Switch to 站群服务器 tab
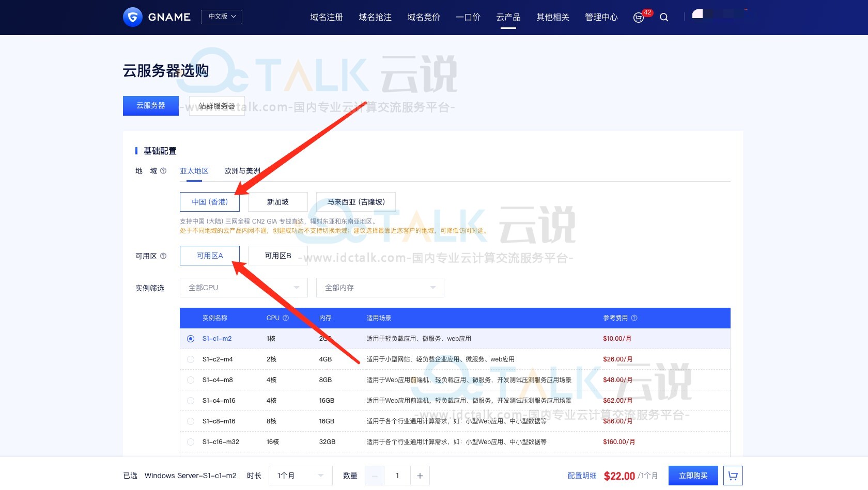 (x=217, y=106)
